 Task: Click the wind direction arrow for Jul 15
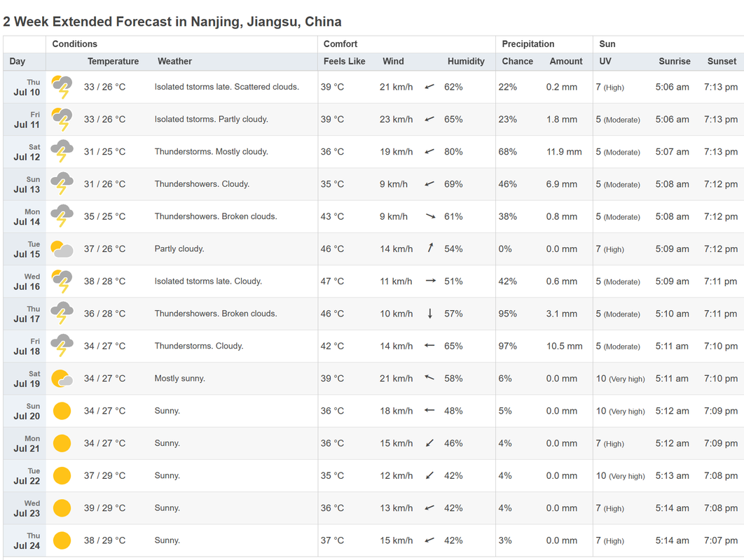[430, 248]
